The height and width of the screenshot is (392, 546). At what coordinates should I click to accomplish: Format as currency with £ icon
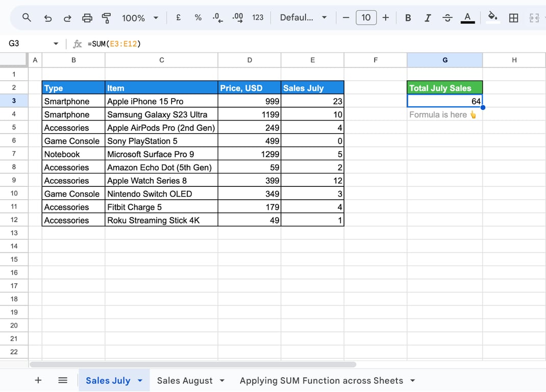click(x=178, y=17)
